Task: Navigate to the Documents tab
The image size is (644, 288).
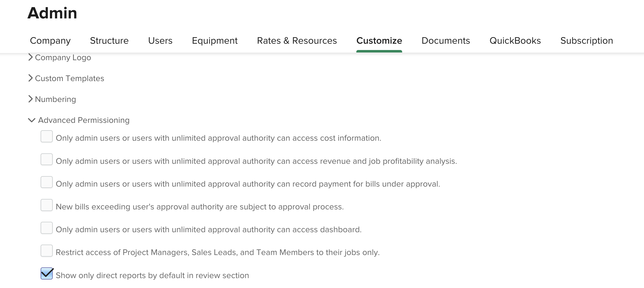Action: pyautogui.click(x=446, y=41)
